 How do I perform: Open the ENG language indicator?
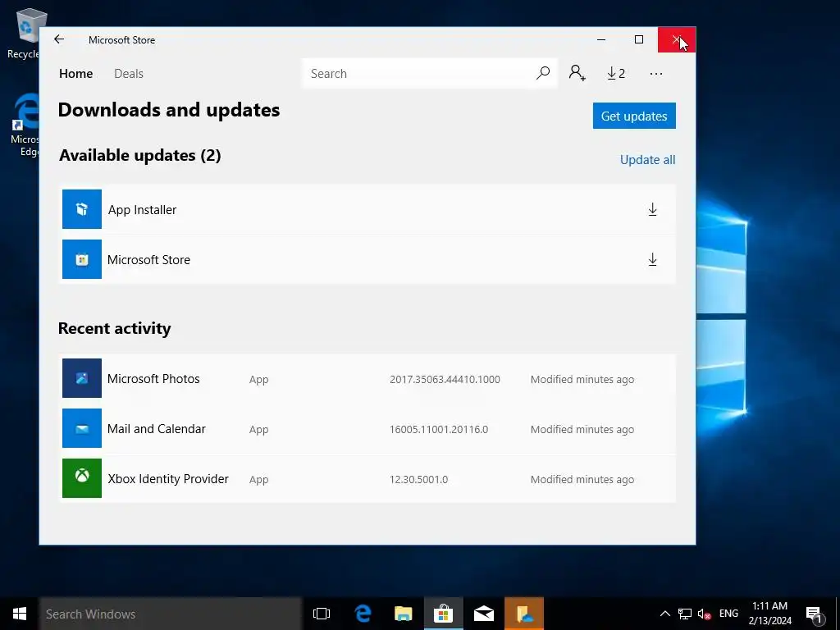pyautogui.click(x=728, y=614)
